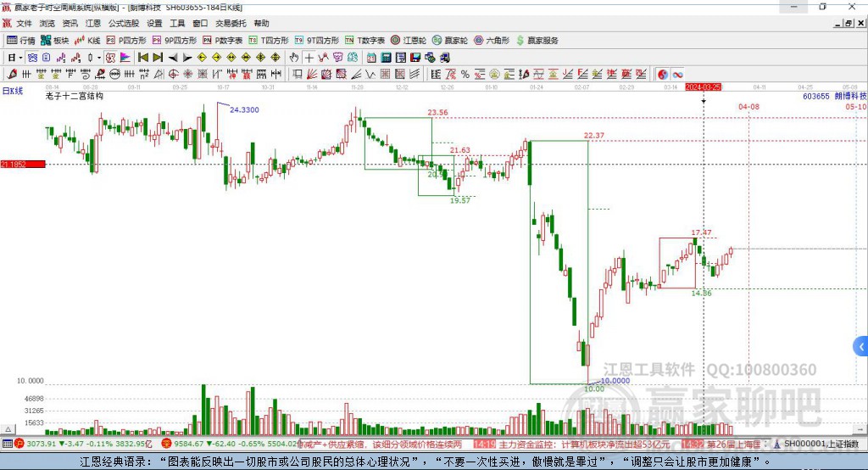Select the red pencil drawing tool

coord(12,75)
